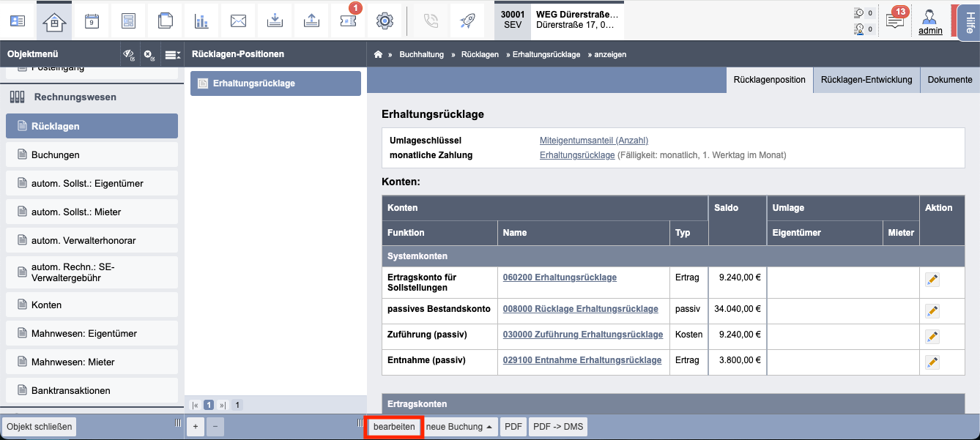Open autom. Rechn.: SE-Verwaltergebühr item

pos(92,272)
